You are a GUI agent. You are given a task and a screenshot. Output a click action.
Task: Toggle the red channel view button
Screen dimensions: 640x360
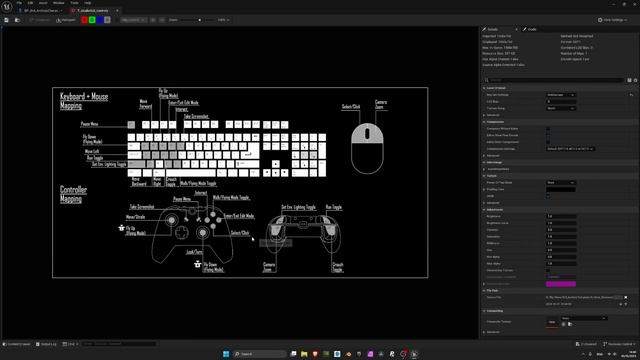[84, 20]
